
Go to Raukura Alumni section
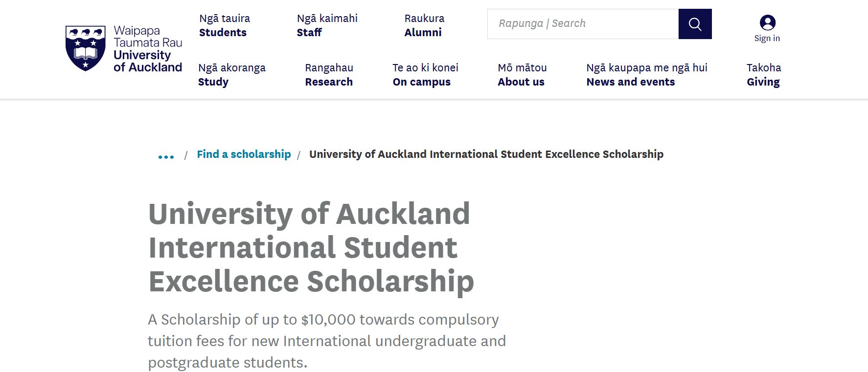pyautogui.click(x=424, y=25)
